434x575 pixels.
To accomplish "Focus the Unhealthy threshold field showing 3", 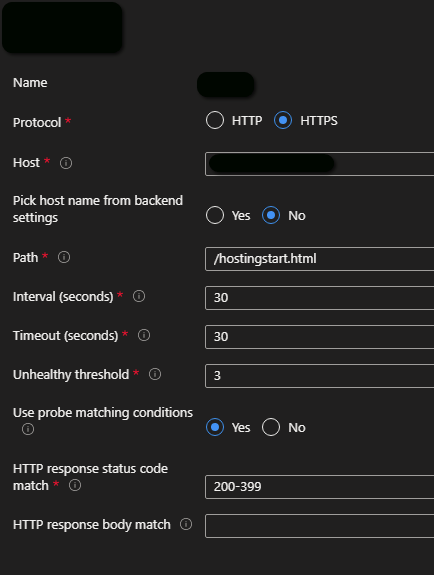I will click(320, 376).
